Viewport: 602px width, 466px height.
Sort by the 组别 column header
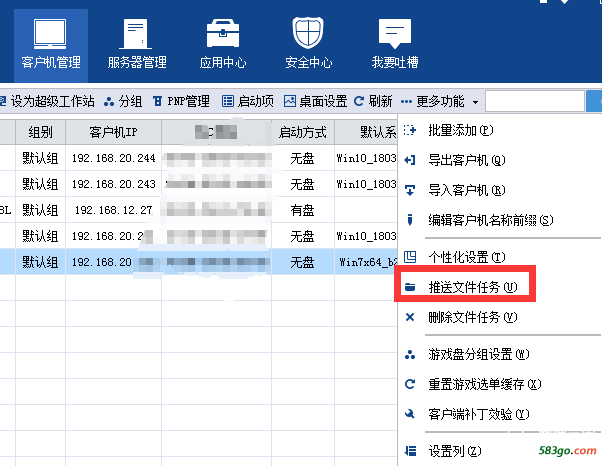(40, 132)
